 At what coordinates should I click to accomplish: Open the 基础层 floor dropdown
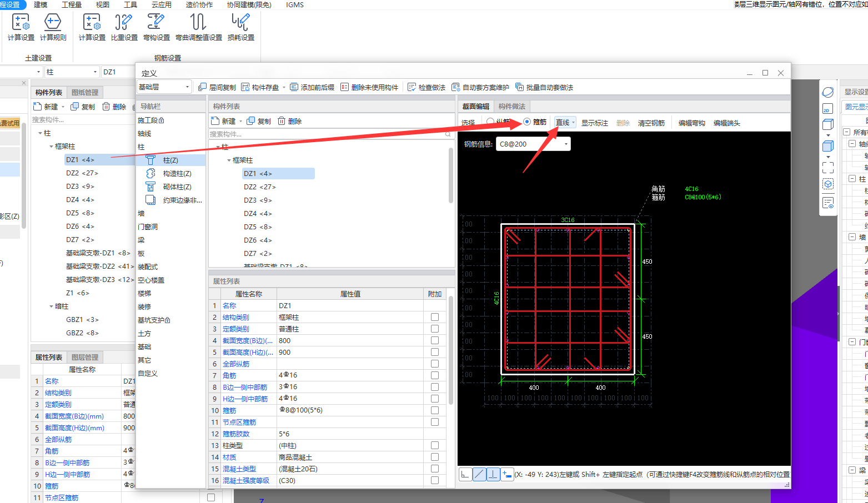[164, 87]
